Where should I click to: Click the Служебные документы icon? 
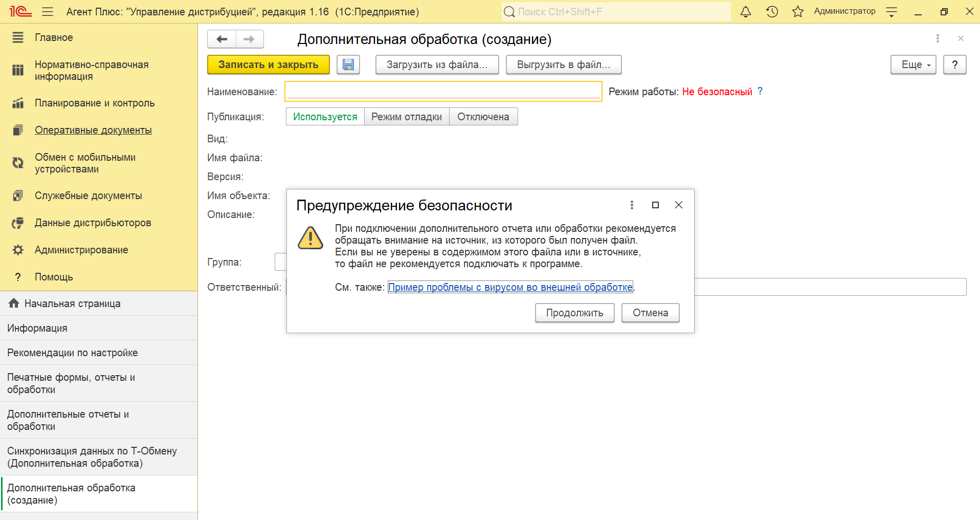pos(18,196)
